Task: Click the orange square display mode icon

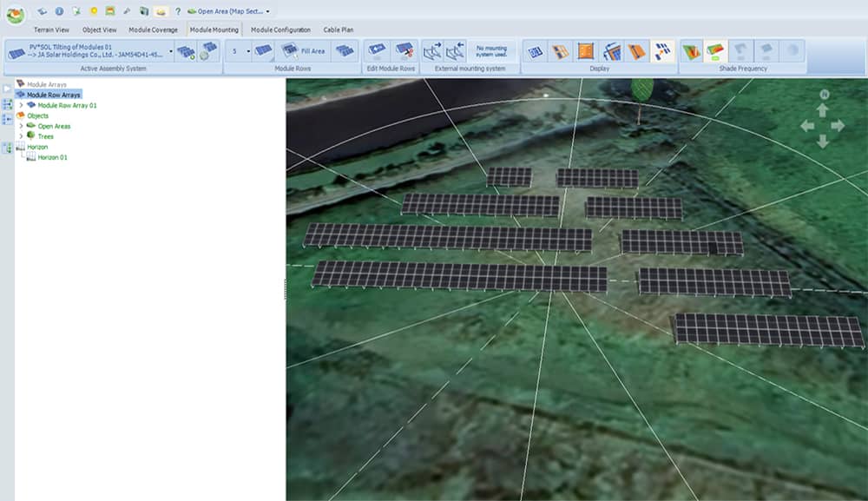Action: pyautogui.click(x=585, y=51)
